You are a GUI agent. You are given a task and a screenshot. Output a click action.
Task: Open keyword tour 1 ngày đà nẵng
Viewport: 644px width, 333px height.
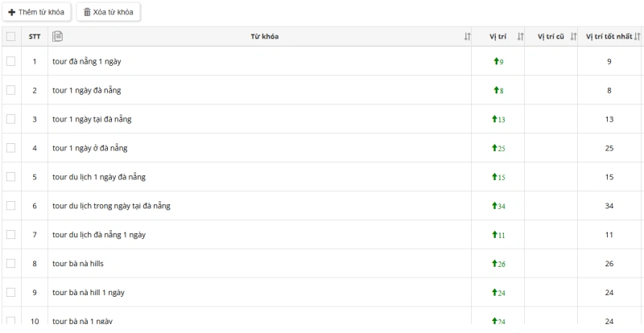(x=87, y=90)
